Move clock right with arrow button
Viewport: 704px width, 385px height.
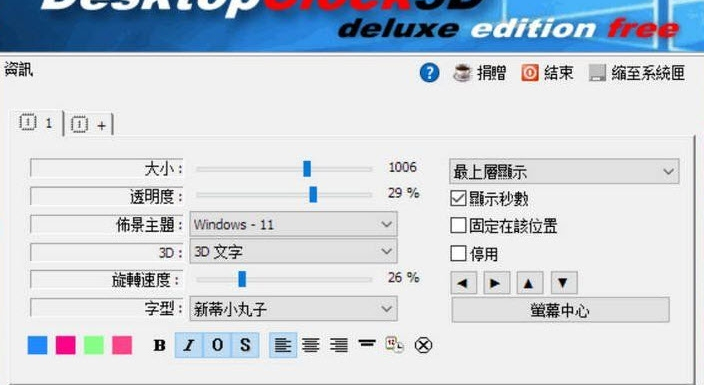tap(497, 283)
